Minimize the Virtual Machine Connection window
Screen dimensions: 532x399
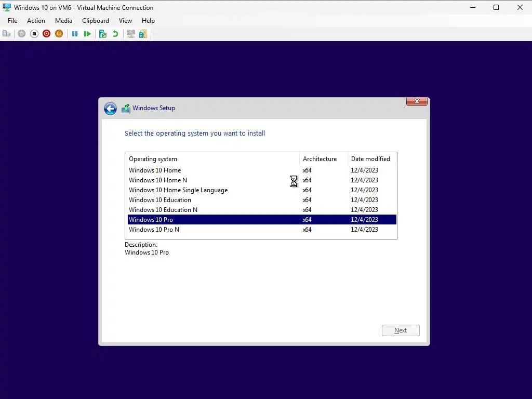coord(473,7)
